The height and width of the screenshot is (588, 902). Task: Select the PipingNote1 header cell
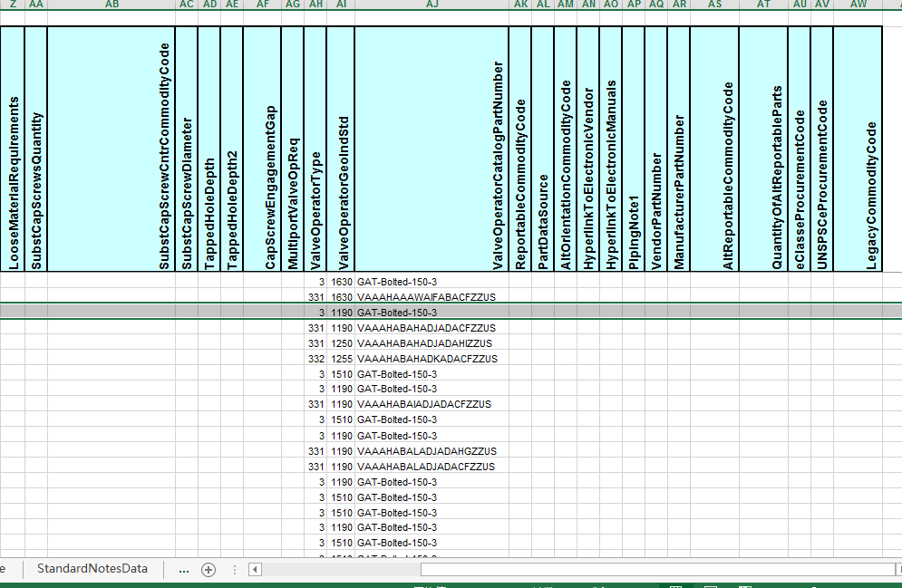pyautogui.click(x=634, y=149)
